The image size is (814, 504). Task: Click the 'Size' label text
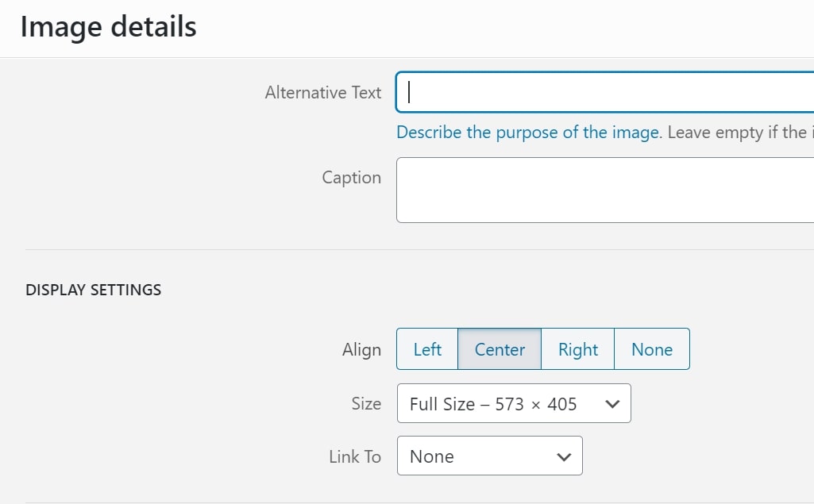point(366,404)
